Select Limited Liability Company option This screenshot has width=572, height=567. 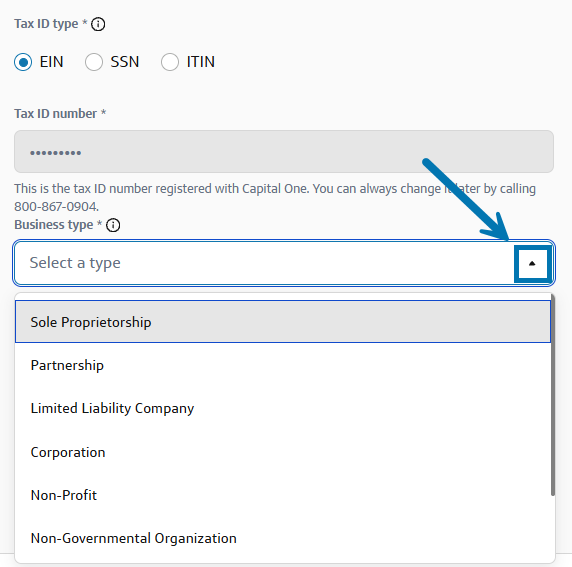pos(283,408)
